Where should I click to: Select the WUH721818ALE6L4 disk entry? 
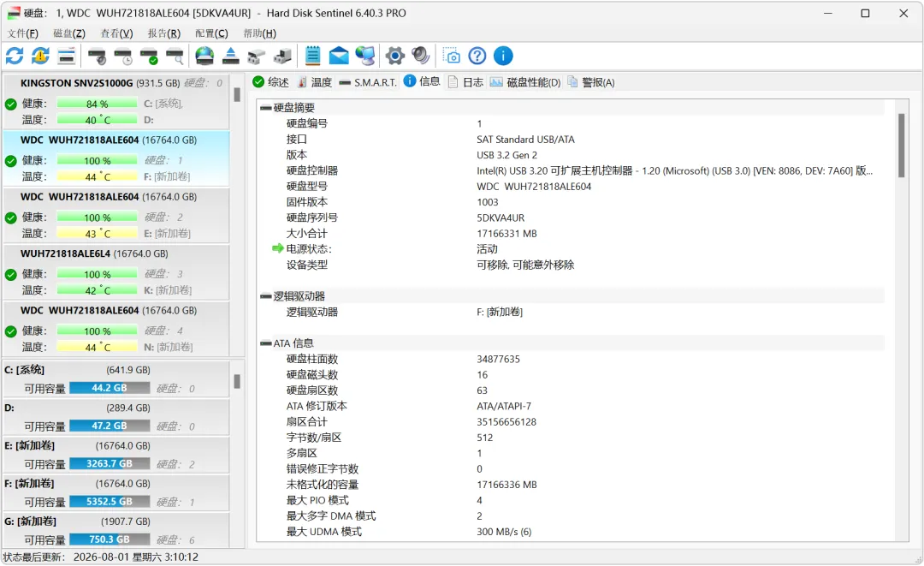tap(116, 271)
